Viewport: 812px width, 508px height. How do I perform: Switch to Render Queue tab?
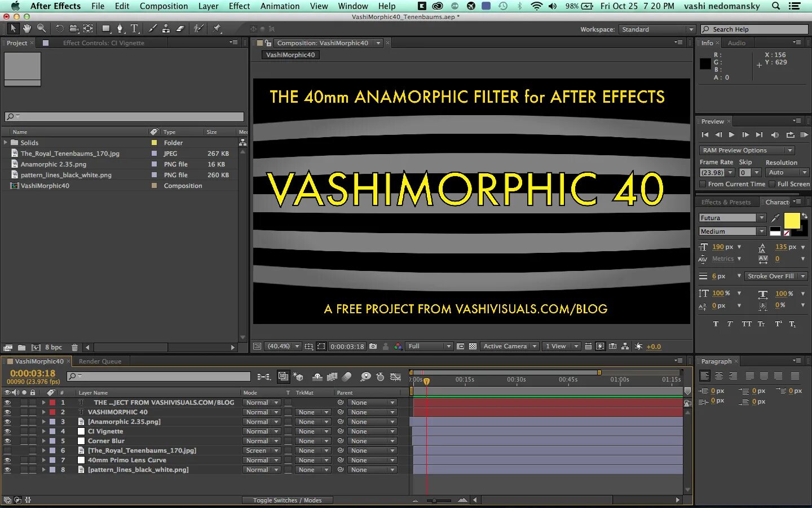coord(100,361)
